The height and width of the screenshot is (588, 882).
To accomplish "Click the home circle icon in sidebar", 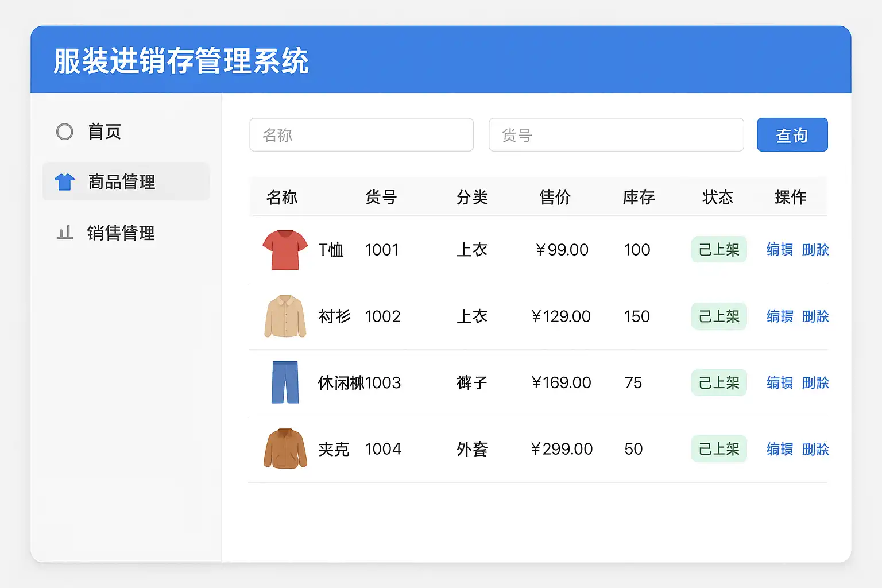I will (65, 131).
